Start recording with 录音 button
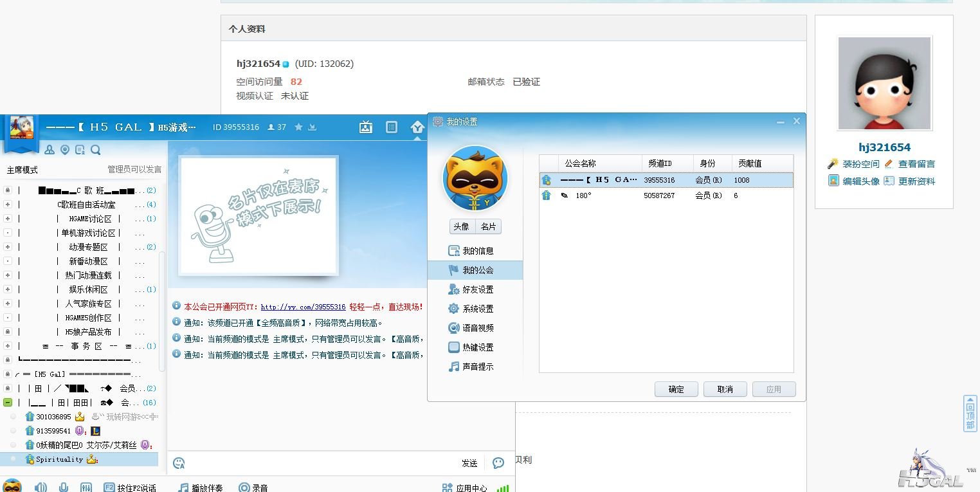Viewport: 980px width, 492px height. [253, 488]
